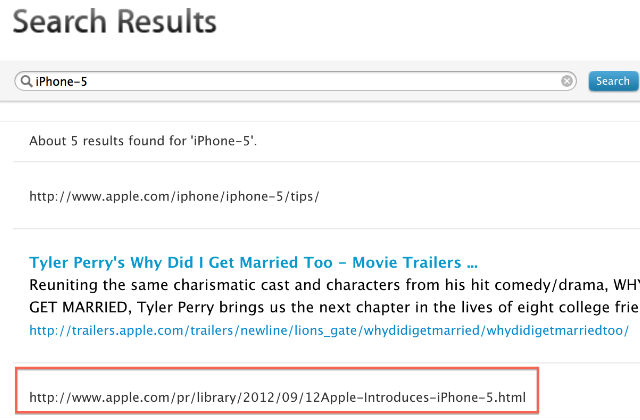Image resolution: width=640 pixels, height=420 pixels.
Task: Click the word 'Search' in the page heading
Action: pos(60,21)
